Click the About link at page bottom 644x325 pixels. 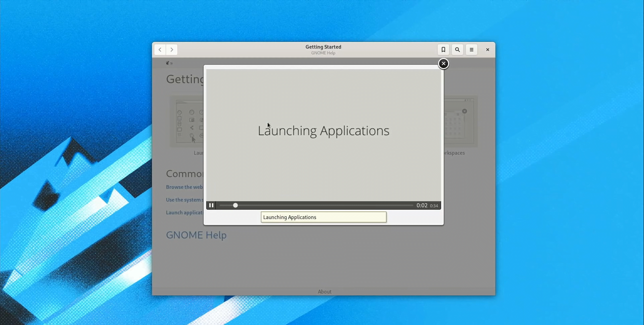pos(325,292)
